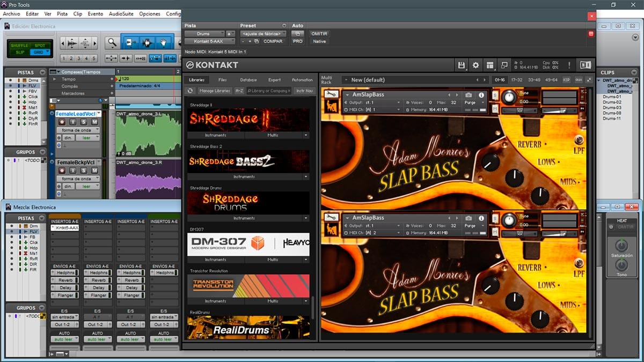Open Shreddage II library options arrow
The image size is (644, 362).
pyautogui.click(x=305, y=135)
